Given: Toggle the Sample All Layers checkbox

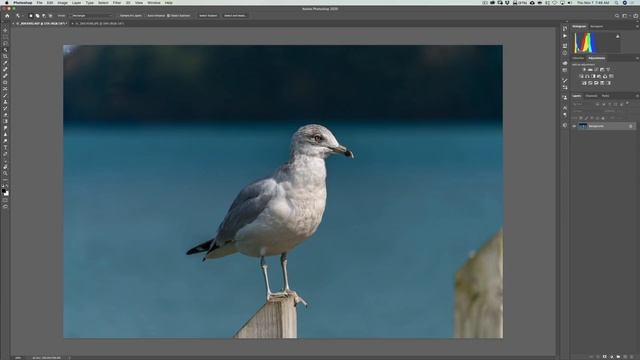Looking at the screenshot, I should pyautogui.click(x=119, y=16).
